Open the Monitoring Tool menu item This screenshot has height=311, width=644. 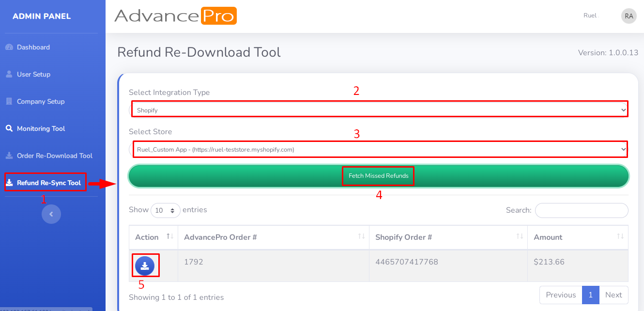(41, 129)
